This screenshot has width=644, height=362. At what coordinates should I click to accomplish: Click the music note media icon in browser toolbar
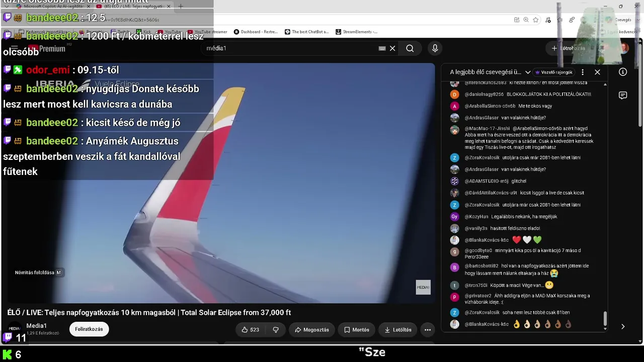click(x=548, y=20)
